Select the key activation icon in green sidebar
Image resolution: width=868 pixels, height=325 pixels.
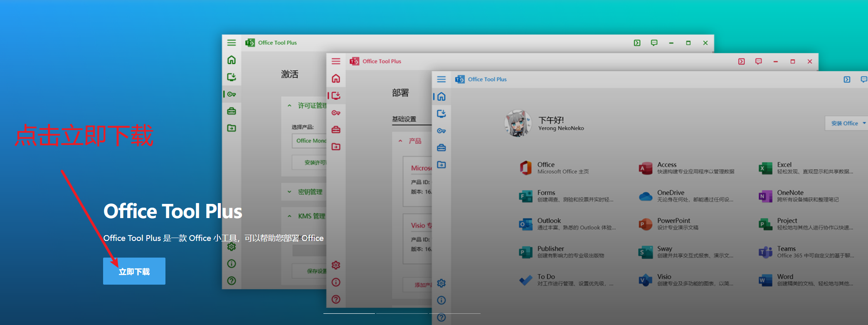(232, 94)
